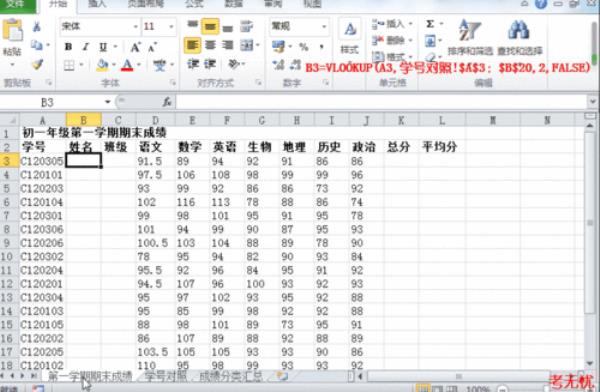Toggle Bold formatting
This screenshot has width=600, height=392.
click(68, 47)
